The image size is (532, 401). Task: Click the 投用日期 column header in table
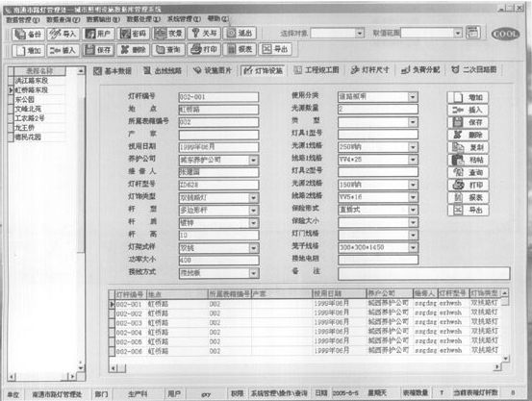pyautogui.click(x=340, y=293)
